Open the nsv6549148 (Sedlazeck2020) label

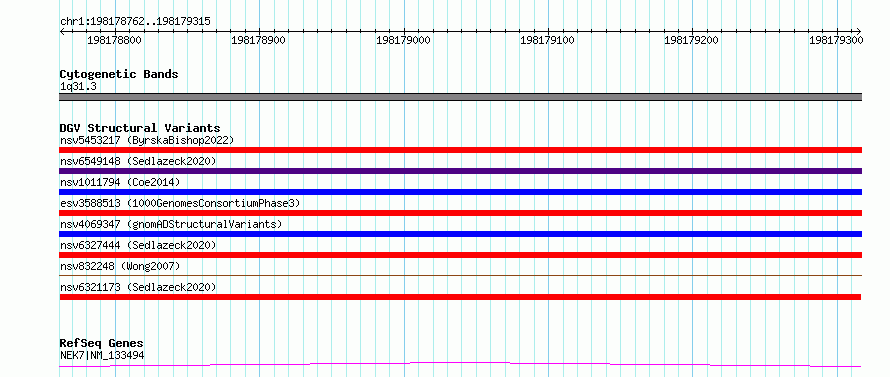(x=138, y=161)
